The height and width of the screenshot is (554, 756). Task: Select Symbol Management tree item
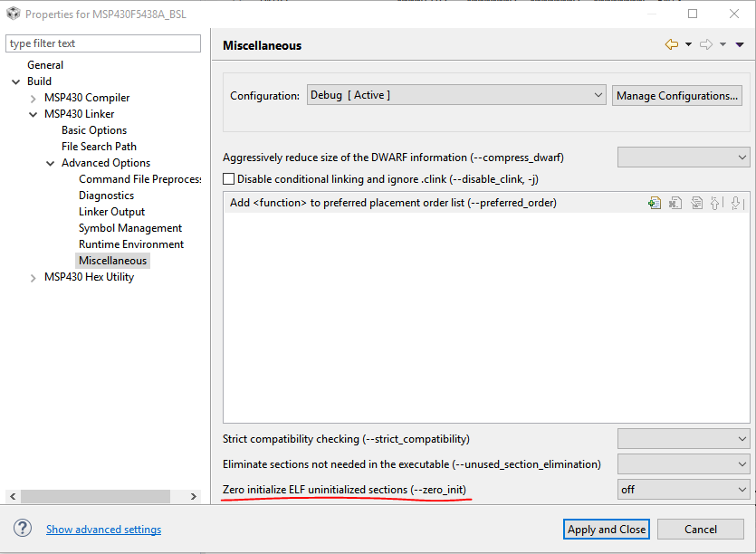tap(130, 228)
